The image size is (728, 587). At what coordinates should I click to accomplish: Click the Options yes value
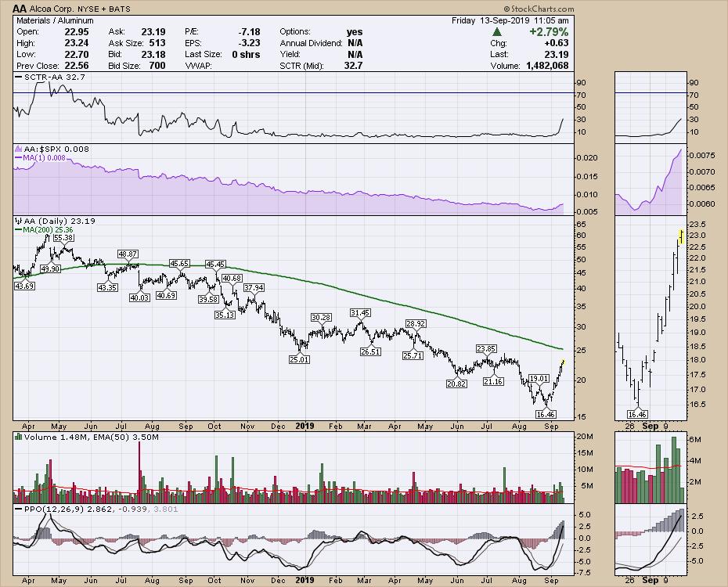[355, 31]
